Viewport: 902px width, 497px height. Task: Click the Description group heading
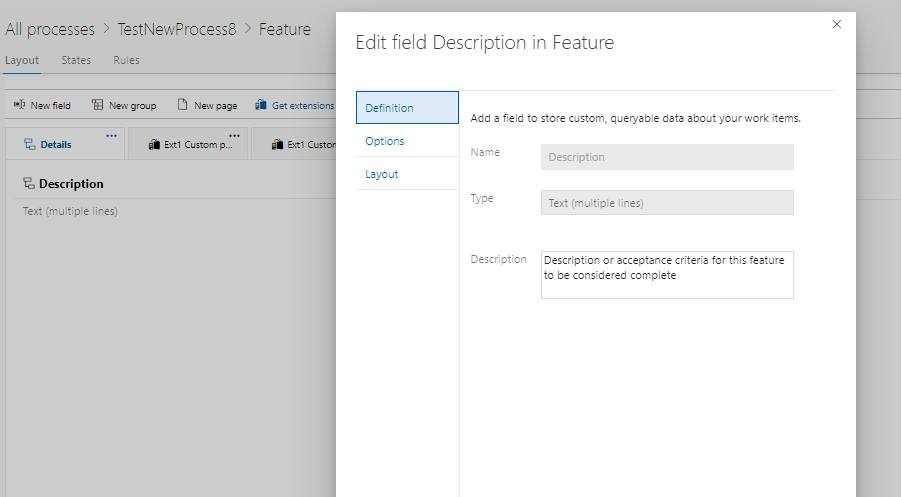[71, 183]
